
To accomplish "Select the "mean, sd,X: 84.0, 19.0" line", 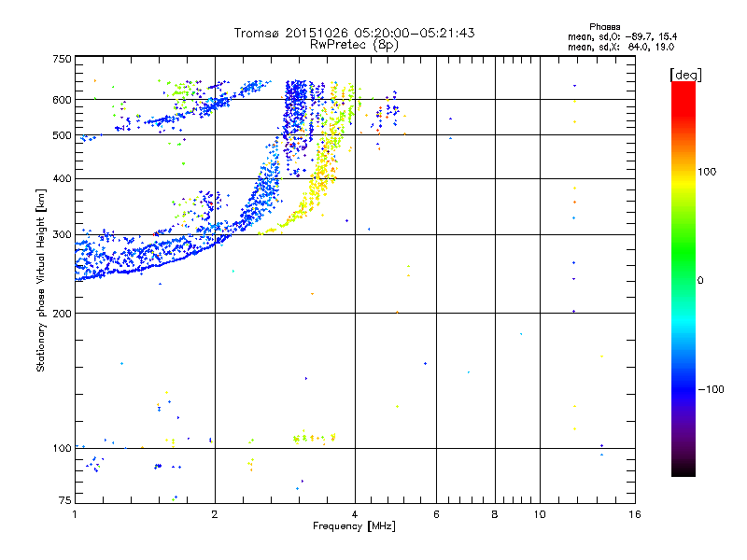I will coord(621,47).
